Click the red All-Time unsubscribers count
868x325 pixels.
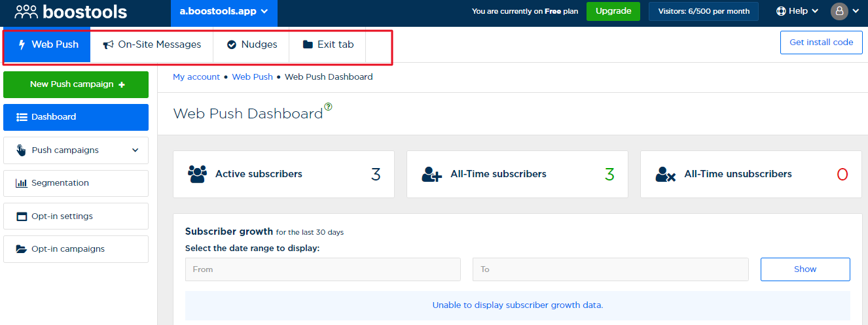tap(842, 174)
